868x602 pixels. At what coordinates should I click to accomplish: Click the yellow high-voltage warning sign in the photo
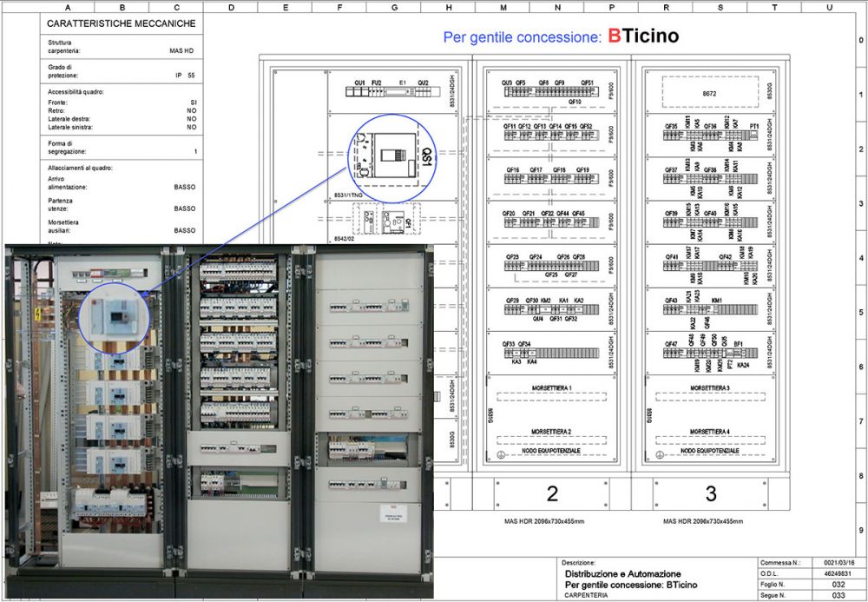[x=37, y=314]
